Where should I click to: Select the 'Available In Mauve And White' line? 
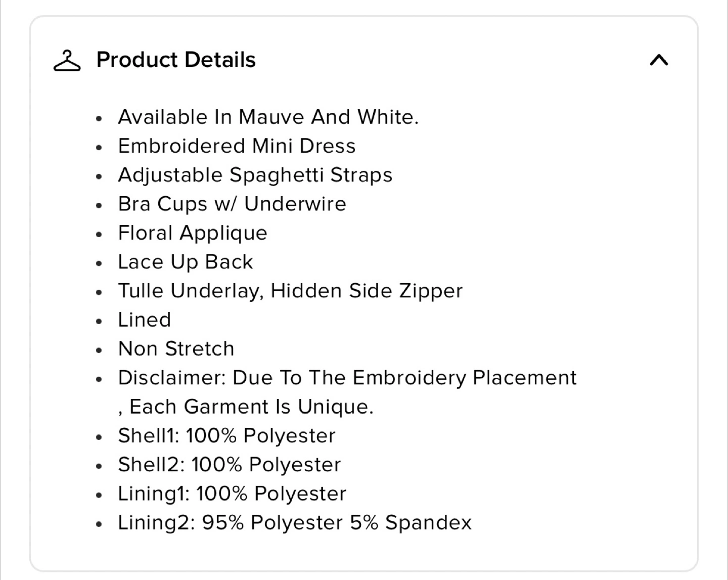(x=268, y=117)
